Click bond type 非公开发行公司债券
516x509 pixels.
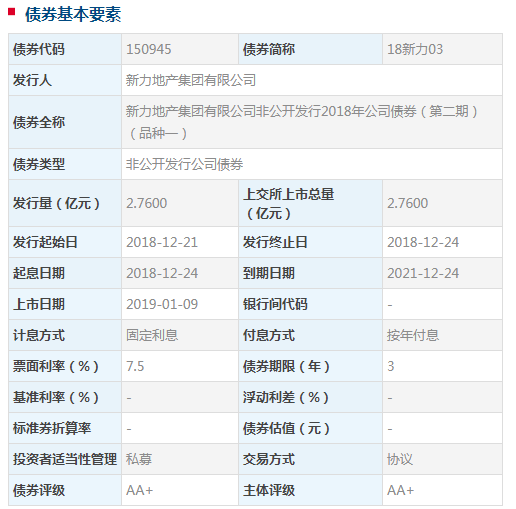coord(184,164)
